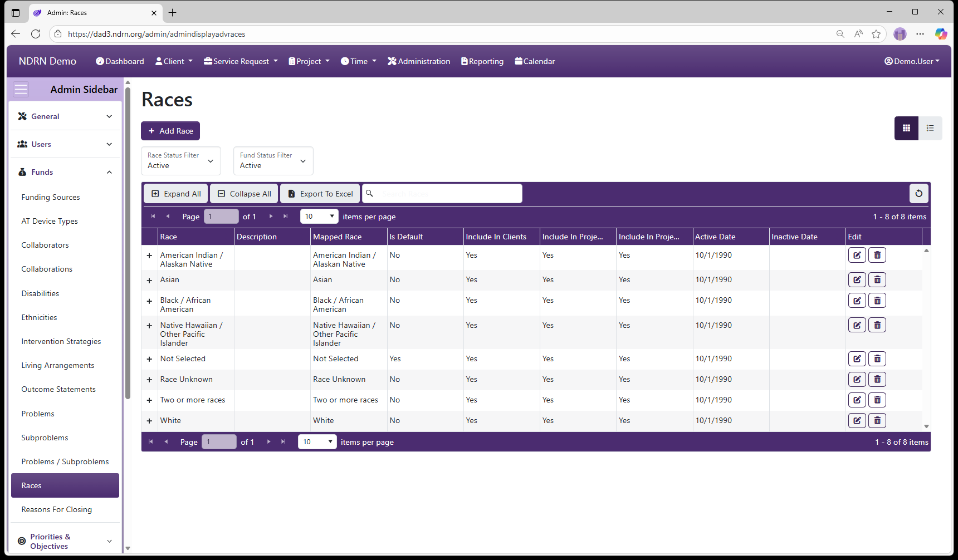Open the browser zoom magnifier icon
The image size is (958, 560).
click(840, 34)
